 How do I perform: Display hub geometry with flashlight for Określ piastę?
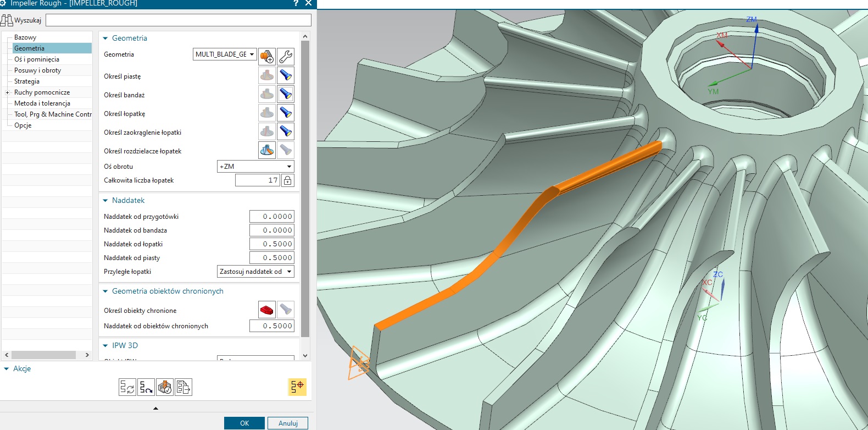(286, 75)
